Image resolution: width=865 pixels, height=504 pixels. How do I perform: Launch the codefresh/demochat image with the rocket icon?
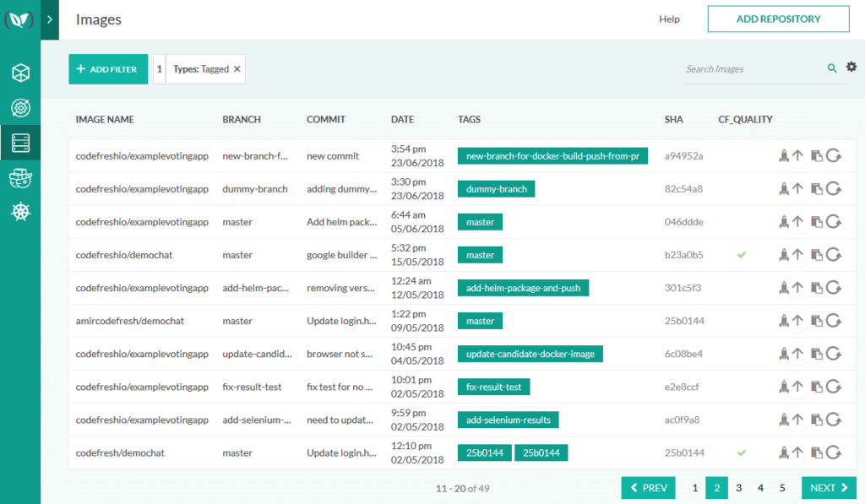[x=786, y=453]
